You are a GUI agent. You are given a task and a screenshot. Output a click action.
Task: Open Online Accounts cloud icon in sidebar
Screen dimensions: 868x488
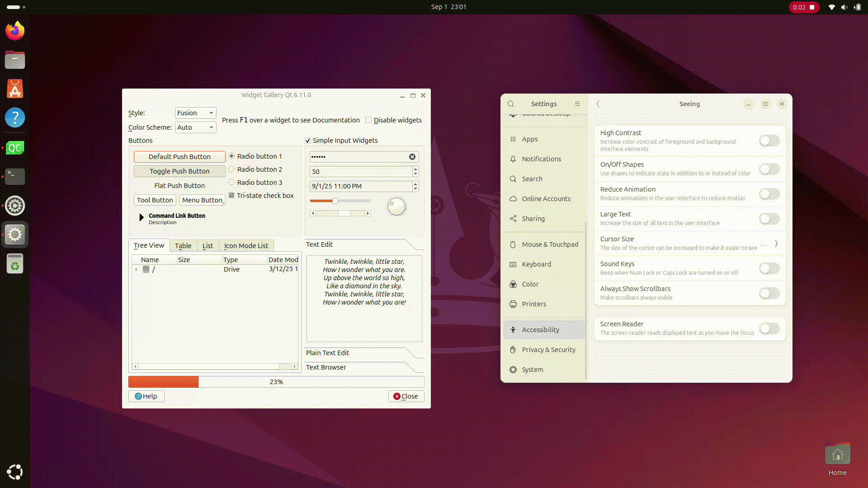(513, 199)
